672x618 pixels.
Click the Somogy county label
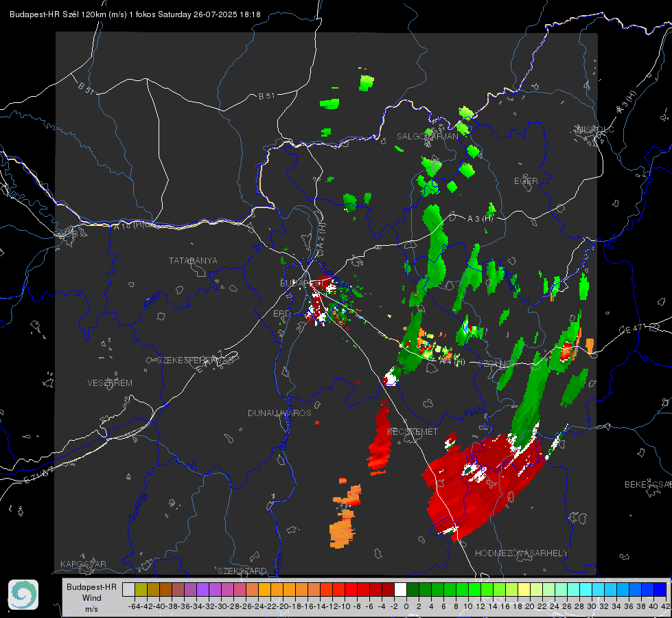point(137,507)
